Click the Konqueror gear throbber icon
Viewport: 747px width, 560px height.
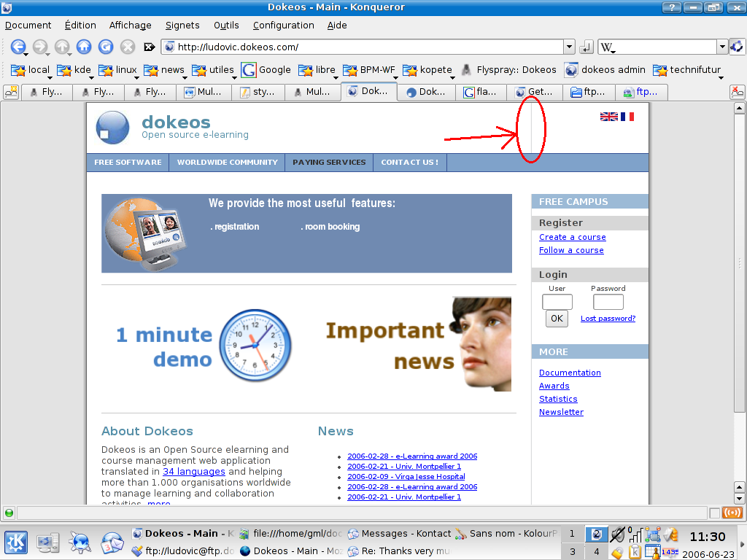[x=737, y=47]
